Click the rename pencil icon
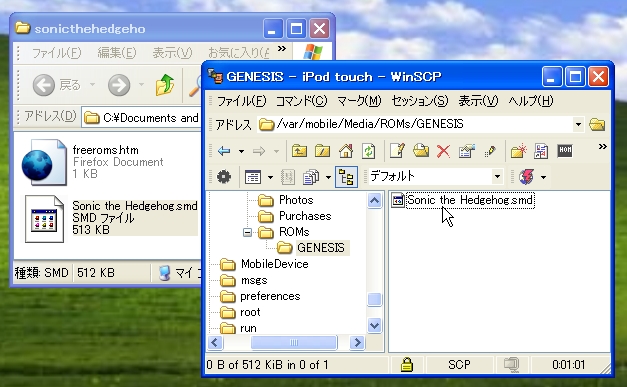The width and height of the screenshot is (627, 387). 490,151
